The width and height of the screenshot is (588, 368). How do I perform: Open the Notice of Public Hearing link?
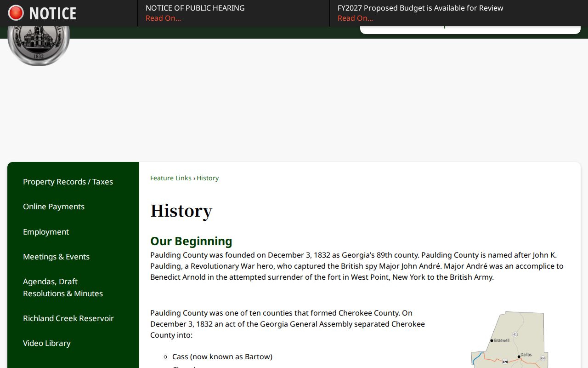(x=195, y=8)
